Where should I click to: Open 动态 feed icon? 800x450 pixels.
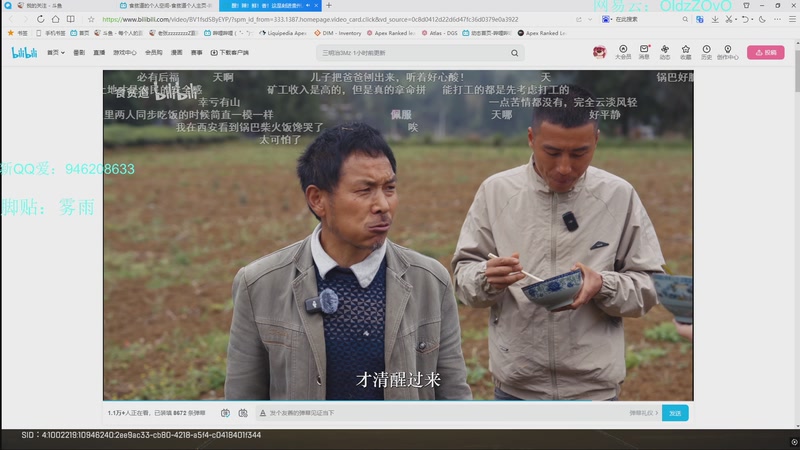(665, 52)
